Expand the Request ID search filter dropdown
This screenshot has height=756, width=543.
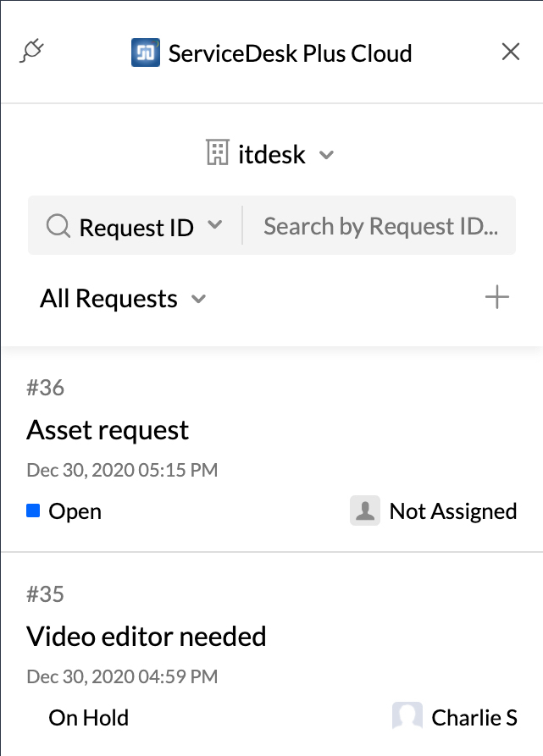point(216,226)
